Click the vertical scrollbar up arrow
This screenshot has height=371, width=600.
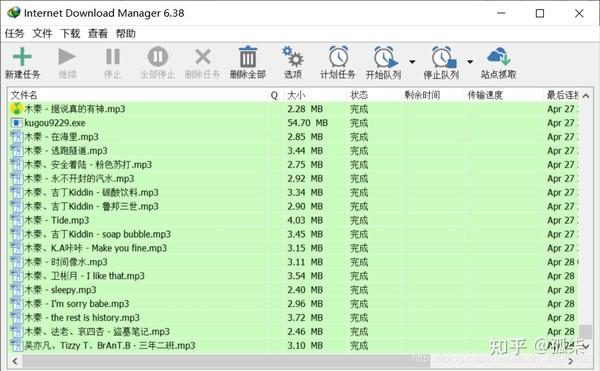tap(585, 96)
